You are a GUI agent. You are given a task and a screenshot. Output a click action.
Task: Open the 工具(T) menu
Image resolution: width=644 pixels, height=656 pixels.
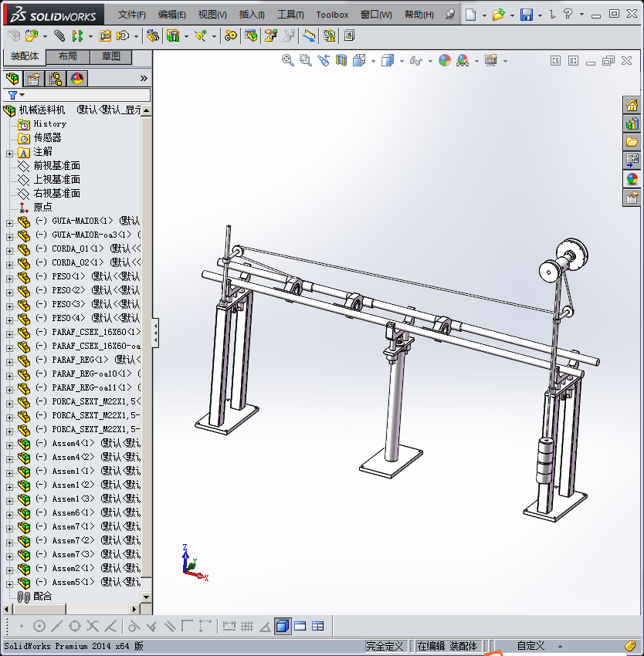click(290, 15)
